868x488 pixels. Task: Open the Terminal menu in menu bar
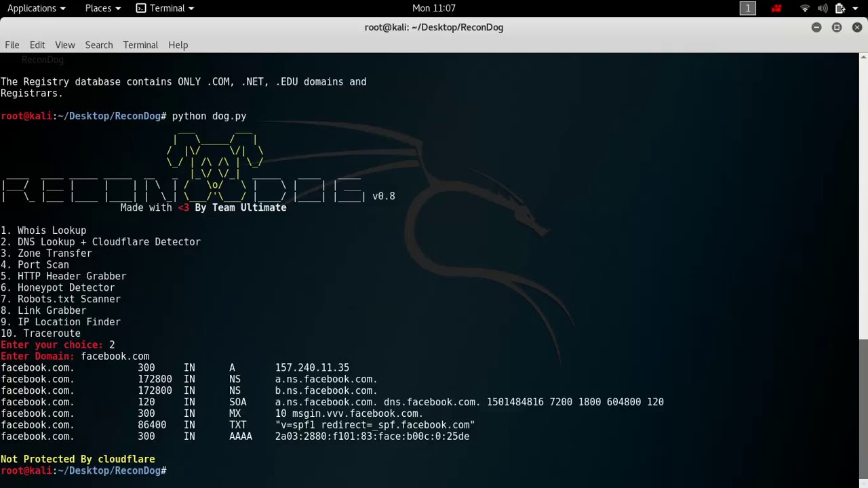(x=140, y=45)
